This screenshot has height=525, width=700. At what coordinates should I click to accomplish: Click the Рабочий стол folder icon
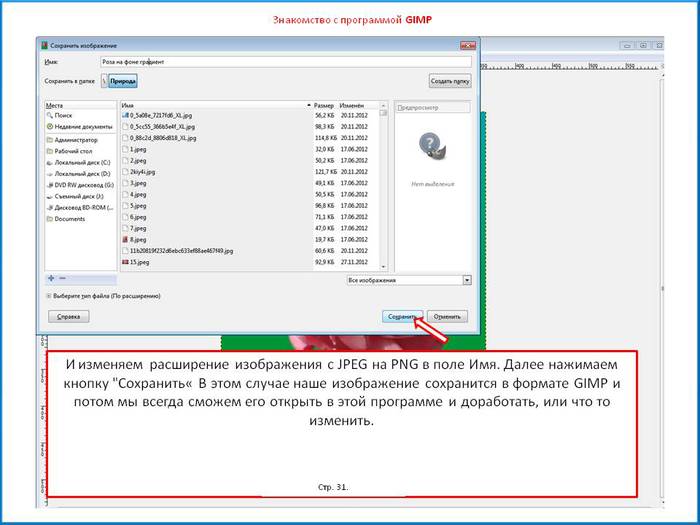(x=50, y=151)
